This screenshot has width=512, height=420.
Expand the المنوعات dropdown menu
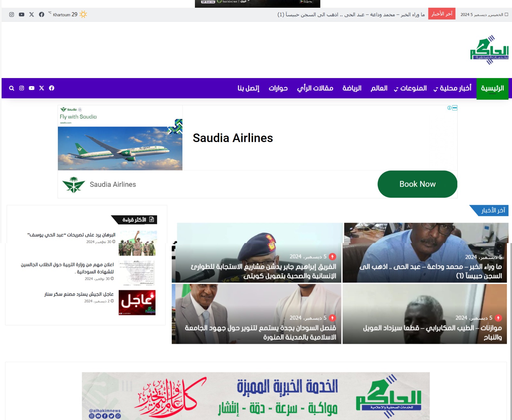410,88
